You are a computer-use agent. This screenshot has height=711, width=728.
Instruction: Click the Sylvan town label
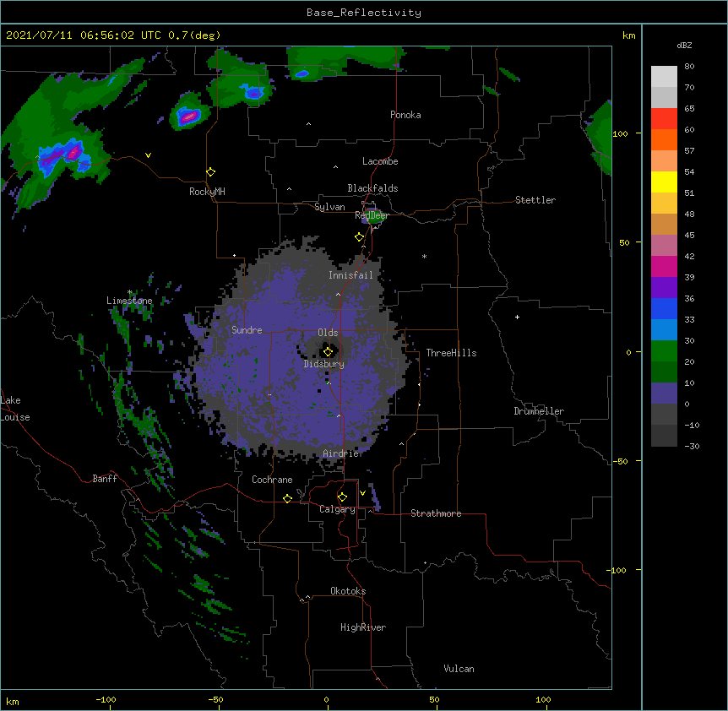(x=329, y=207)
